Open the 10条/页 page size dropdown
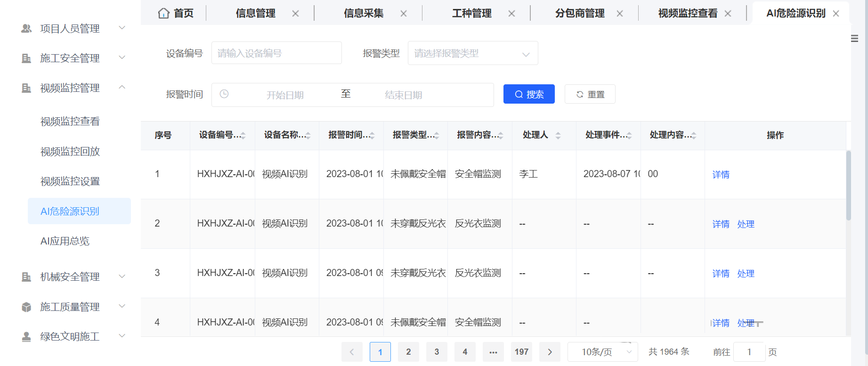This screenshot has width=868, height=366. click(602, 352)
